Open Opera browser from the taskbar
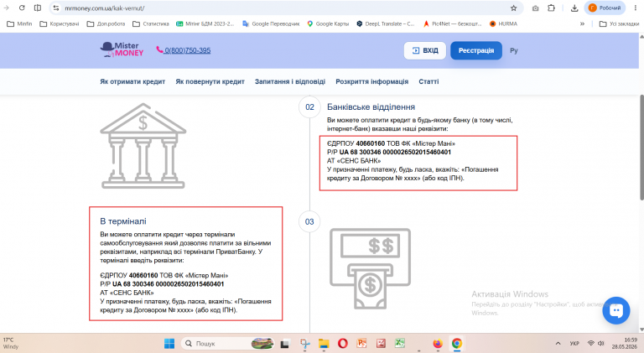Image resolution: width=644 pixels, height=353 pixels. pyautogui.click(x=342, y=344)
